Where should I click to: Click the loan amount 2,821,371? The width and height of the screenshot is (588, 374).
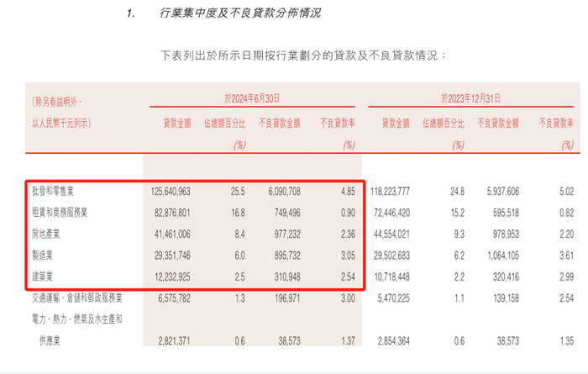pyautogui.click(x=175, y=341)
